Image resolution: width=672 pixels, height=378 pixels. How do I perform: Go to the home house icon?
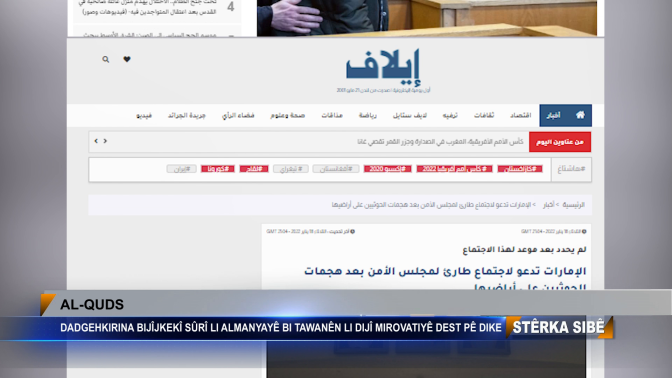click(580, 115)
